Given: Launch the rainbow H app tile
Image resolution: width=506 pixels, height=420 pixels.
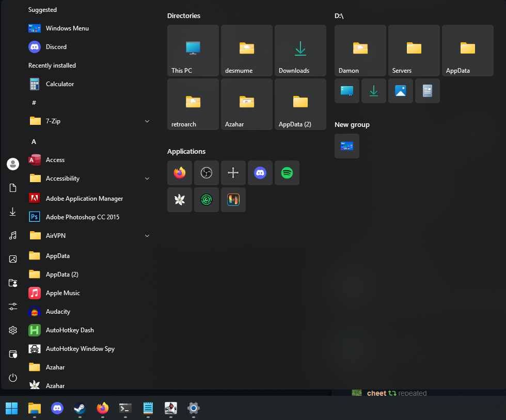Looking at the screenshot, I should pos(233,200).
